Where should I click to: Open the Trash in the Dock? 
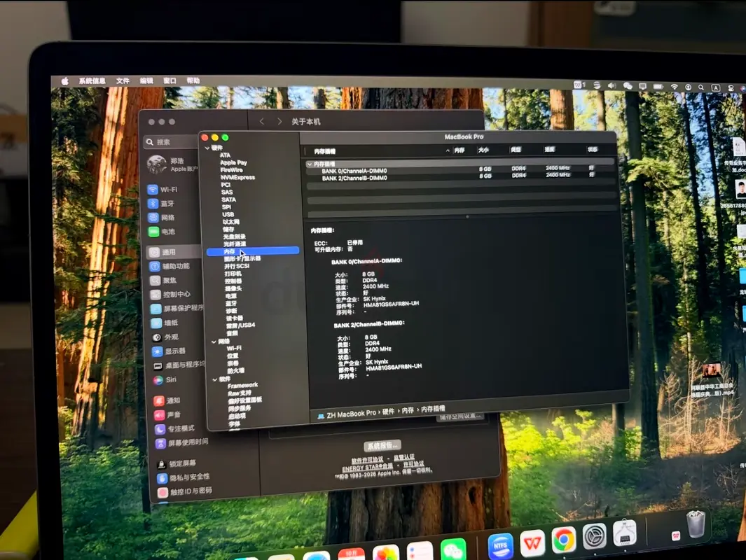[x=696, y=524]
